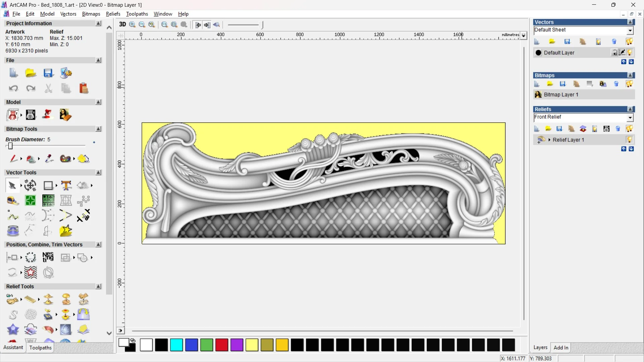Click the Save file icon
Image resolution: width=644 pixels, height=362 pixels.
point(48,73)
